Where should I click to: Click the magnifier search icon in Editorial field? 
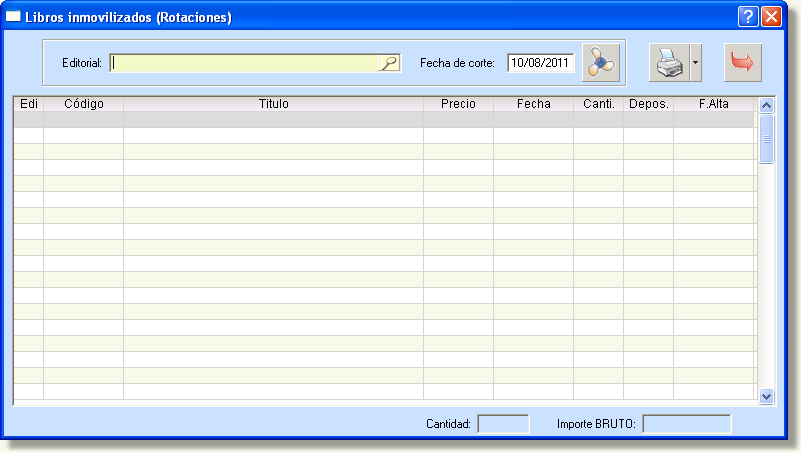[x=388, y=63]
